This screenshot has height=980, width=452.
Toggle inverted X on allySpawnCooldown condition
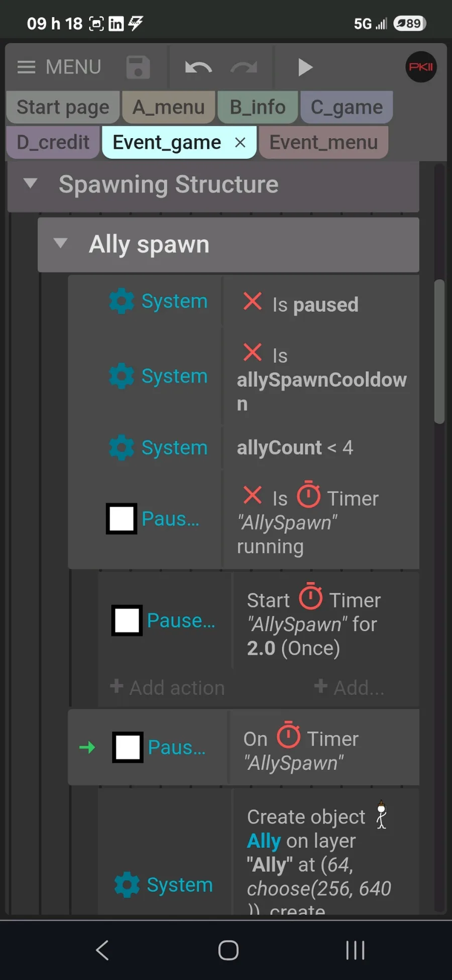coord(252,352)
